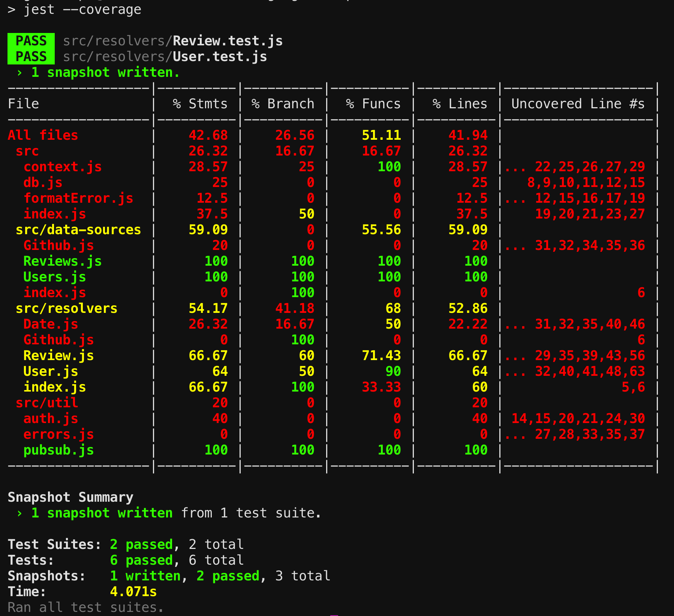Select the src/resolvers/Review.test.js path
Screen dimensions: 674x616
(173, 41)
